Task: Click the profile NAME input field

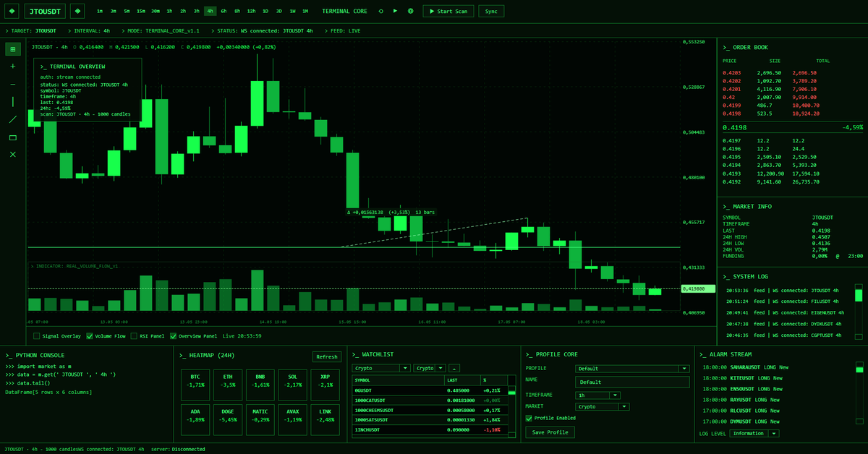Action: click(x=632, y=382)
